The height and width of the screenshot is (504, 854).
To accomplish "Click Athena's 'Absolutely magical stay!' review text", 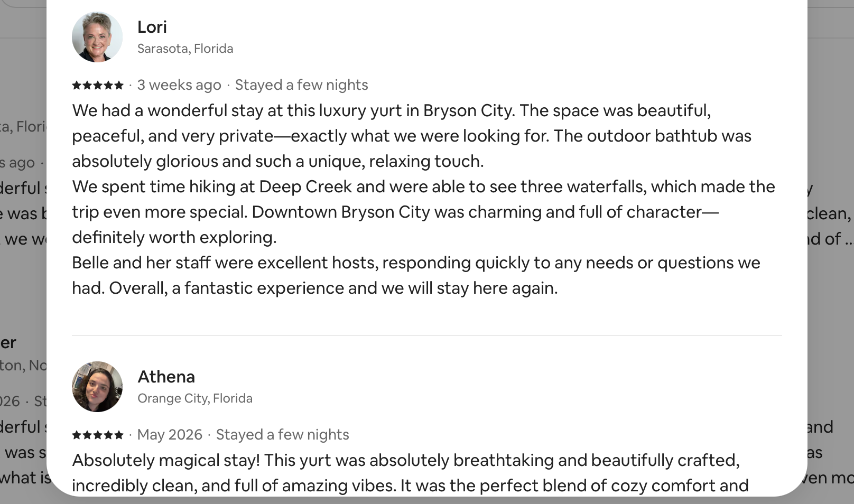I will (x=410, y=473).
